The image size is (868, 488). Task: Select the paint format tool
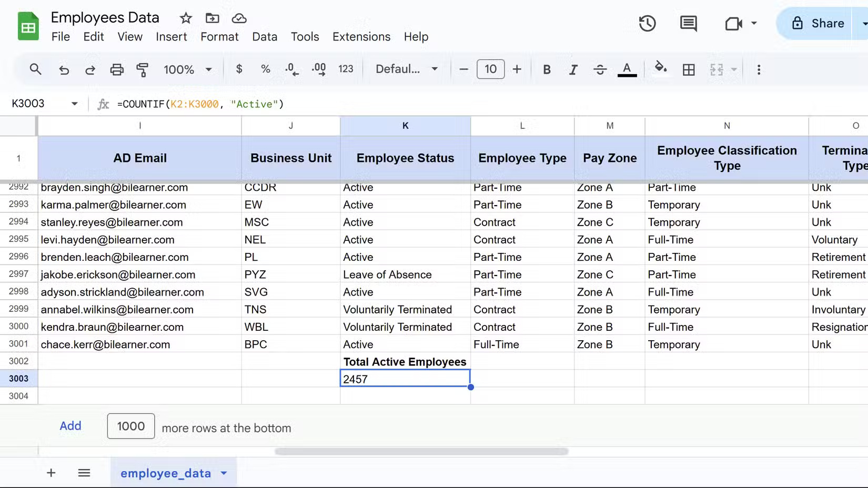tap(143, 69)
